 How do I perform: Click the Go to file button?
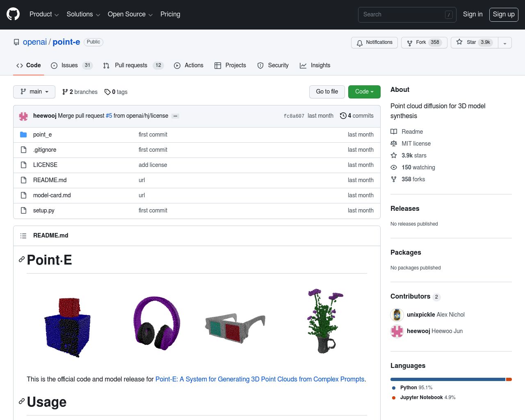tap(327, 92)
